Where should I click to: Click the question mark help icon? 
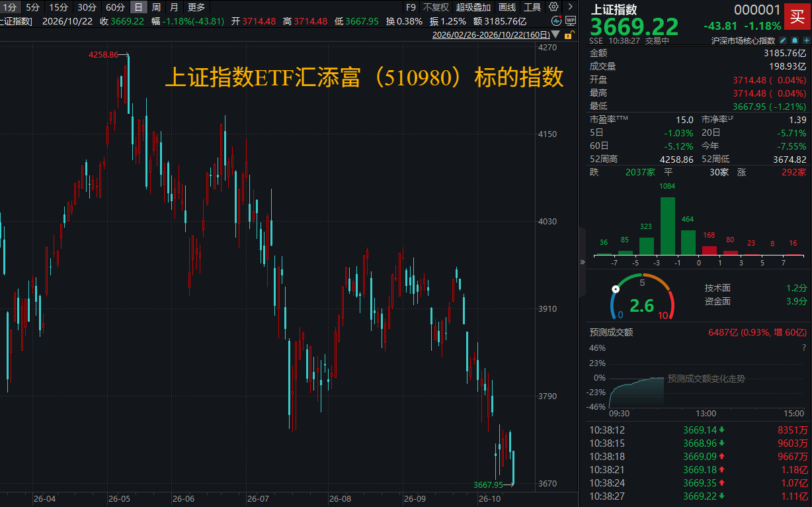point(803,348)
